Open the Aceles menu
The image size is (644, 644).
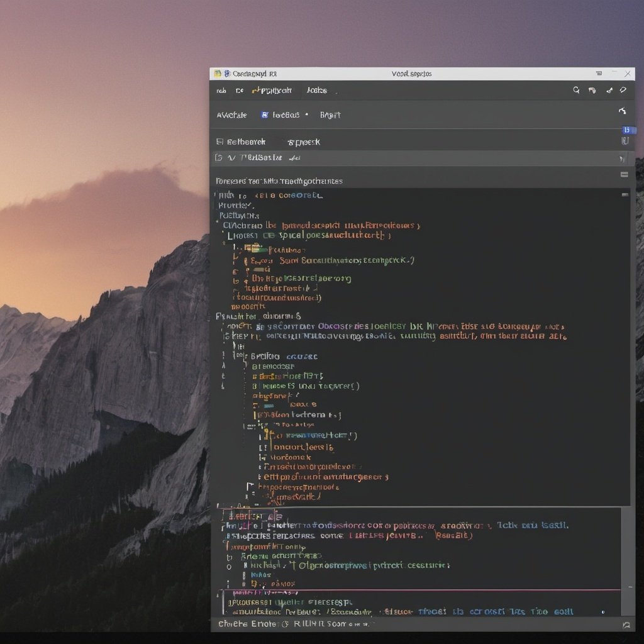(x=317, y=91)
